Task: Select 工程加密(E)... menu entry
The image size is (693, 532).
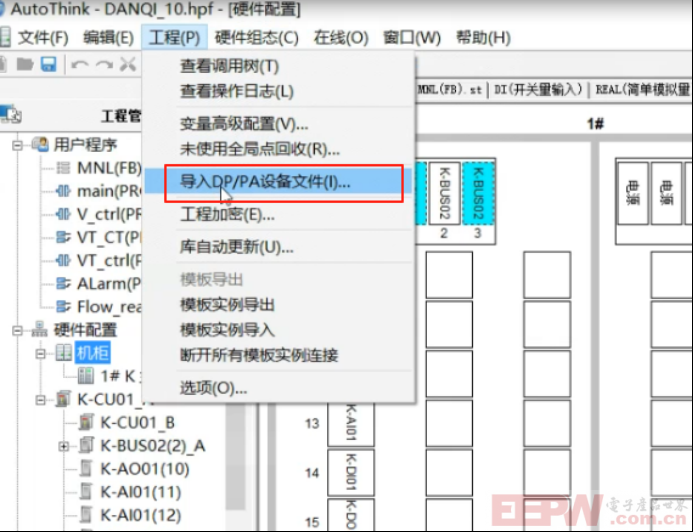Action: pyautogui.click(x=227, y=215)
